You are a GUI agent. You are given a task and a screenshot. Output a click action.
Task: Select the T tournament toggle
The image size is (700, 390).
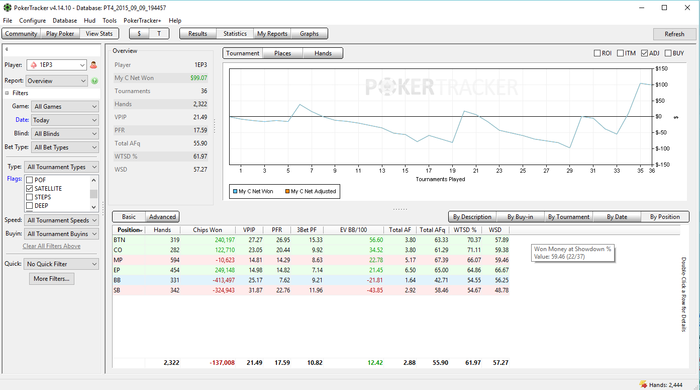pos(159,33)
